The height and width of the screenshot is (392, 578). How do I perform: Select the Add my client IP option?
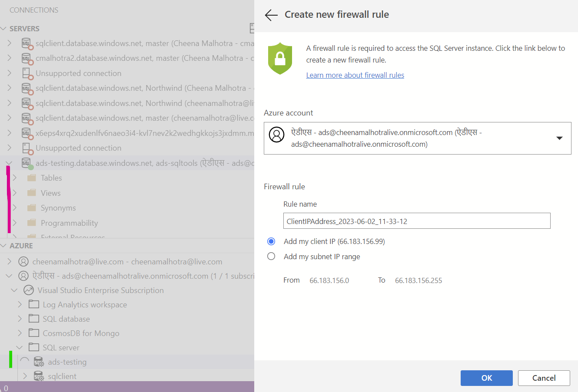[271, 241]
